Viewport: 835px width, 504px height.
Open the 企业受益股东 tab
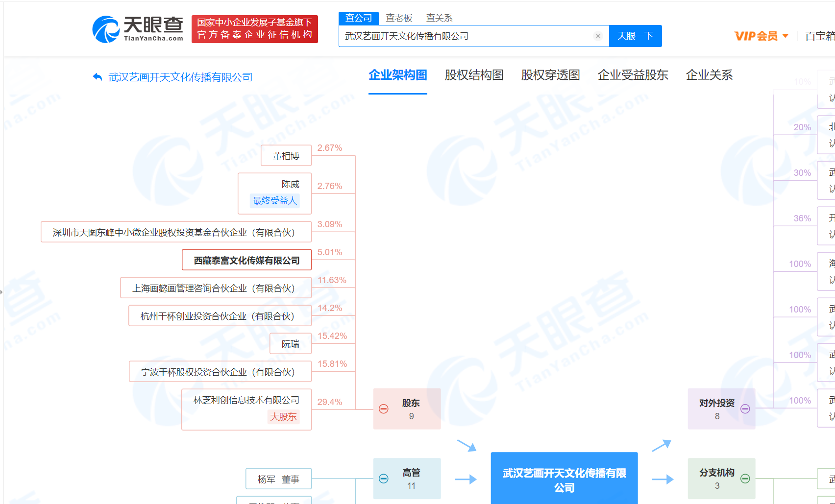click(633, 75)
